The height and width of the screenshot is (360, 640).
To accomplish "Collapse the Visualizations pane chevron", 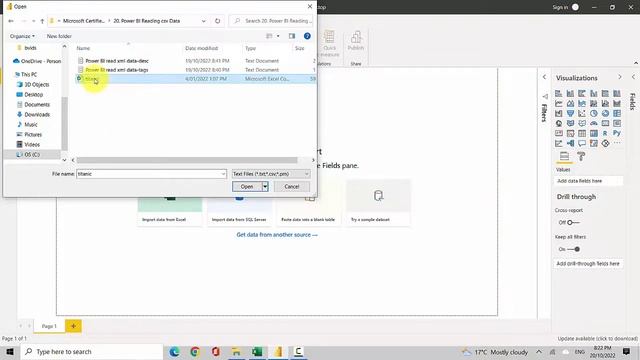I will (x=620, y=77).
